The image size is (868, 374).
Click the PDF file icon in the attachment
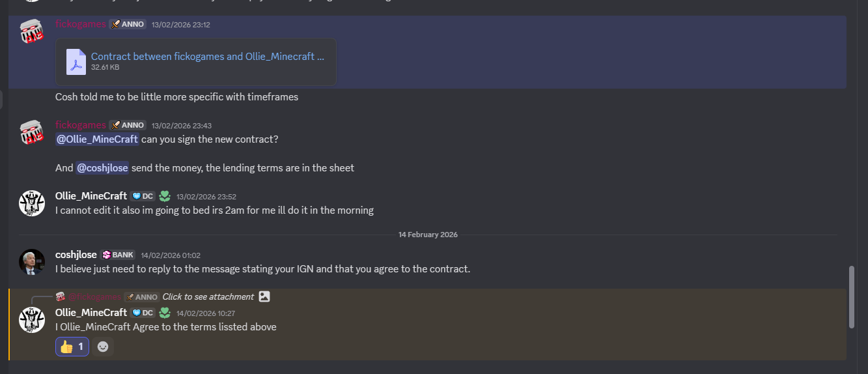[76, 62]
